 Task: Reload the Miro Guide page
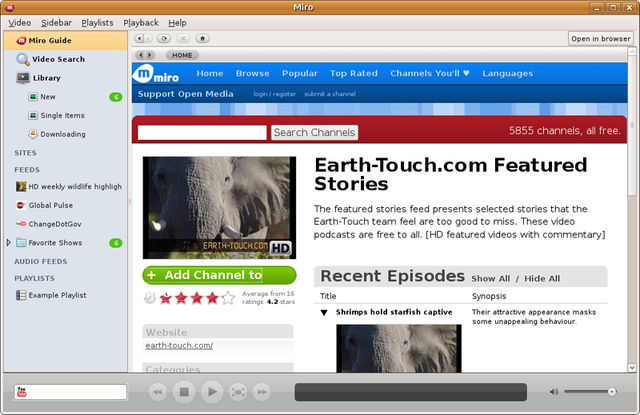[164, 38]
